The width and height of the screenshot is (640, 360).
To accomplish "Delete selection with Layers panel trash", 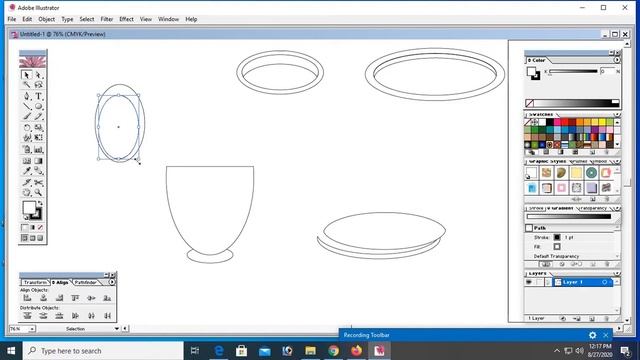I will 607,318.
